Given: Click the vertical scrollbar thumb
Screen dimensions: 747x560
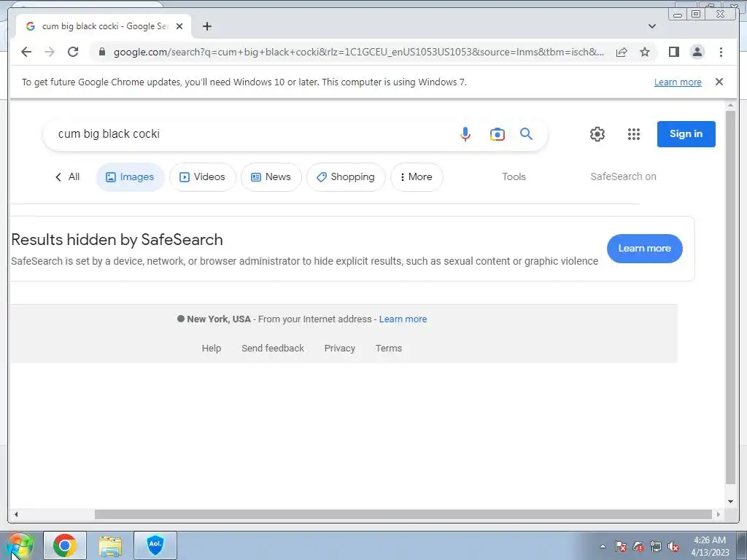Looking at the screenshot, I should click(x=730, y=297).
